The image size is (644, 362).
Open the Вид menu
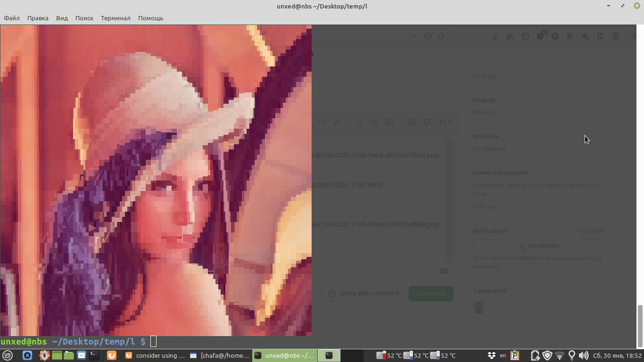tap(62, 18)
